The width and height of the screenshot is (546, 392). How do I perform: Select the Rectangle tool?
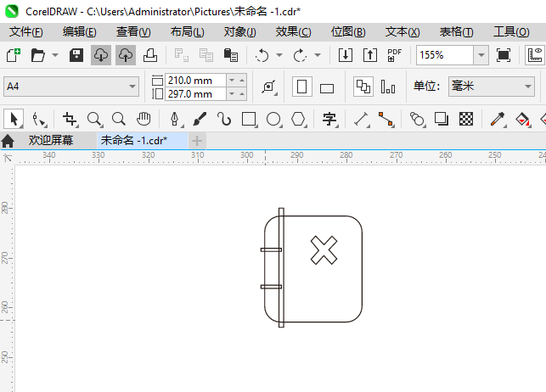[x=249, y=119]
